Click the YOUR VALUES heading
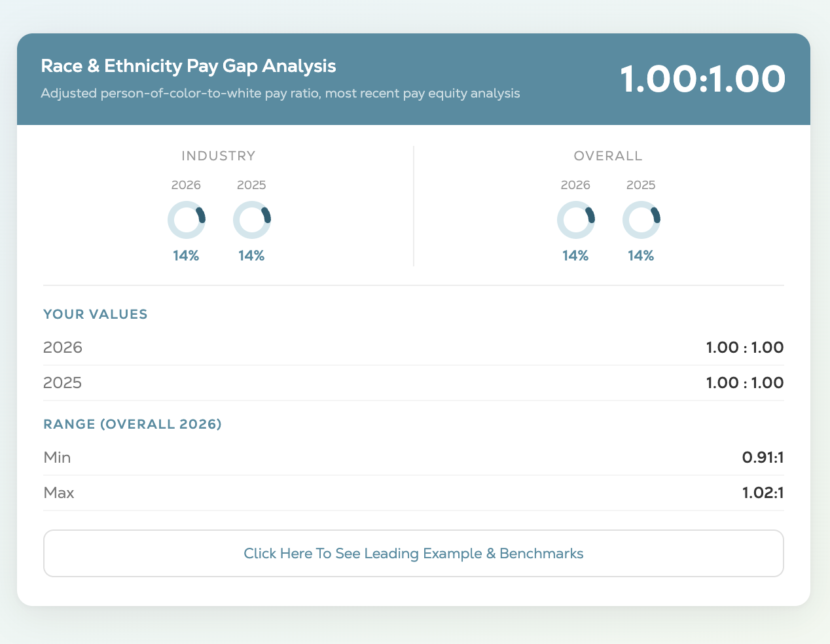This screenshot has height=644, width=830. point(96,314)
